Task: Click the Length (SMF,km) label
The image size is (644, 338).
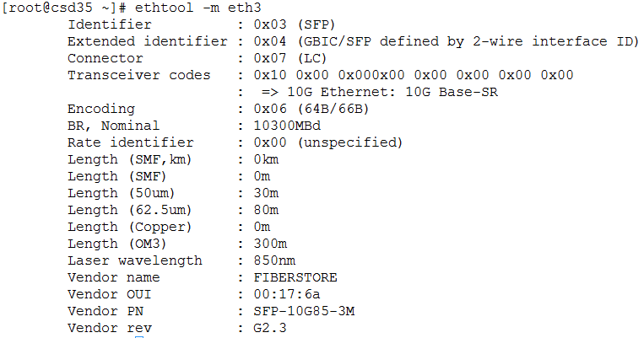Action: [130, 159]
